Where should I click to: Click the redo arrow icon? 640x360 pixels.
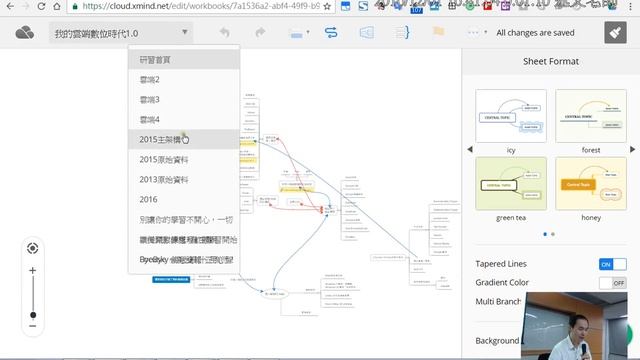tap(260, 32)
